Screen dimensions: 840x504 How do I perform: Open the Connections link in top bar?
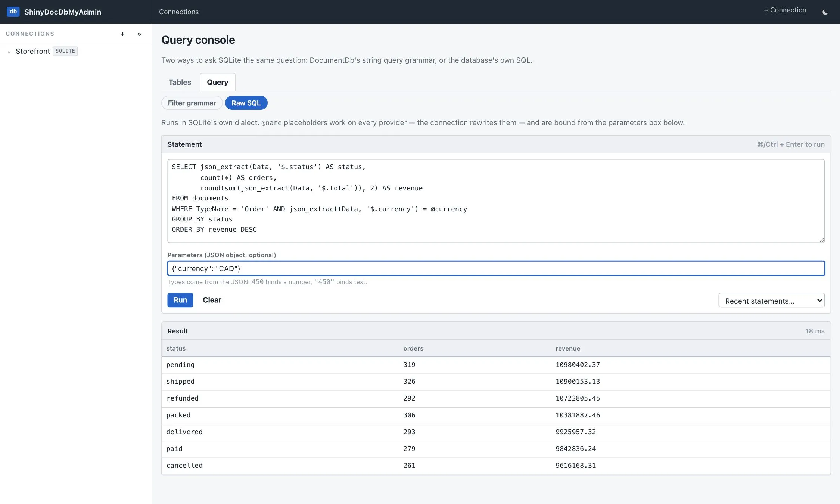coord(179,12)
